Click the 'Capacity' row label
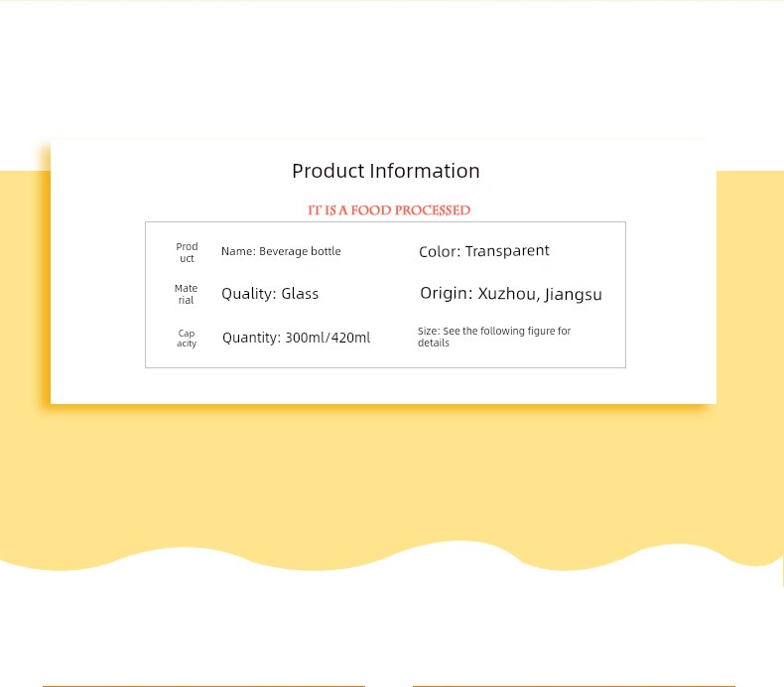The image size is (784, 687). coord(187,339)
